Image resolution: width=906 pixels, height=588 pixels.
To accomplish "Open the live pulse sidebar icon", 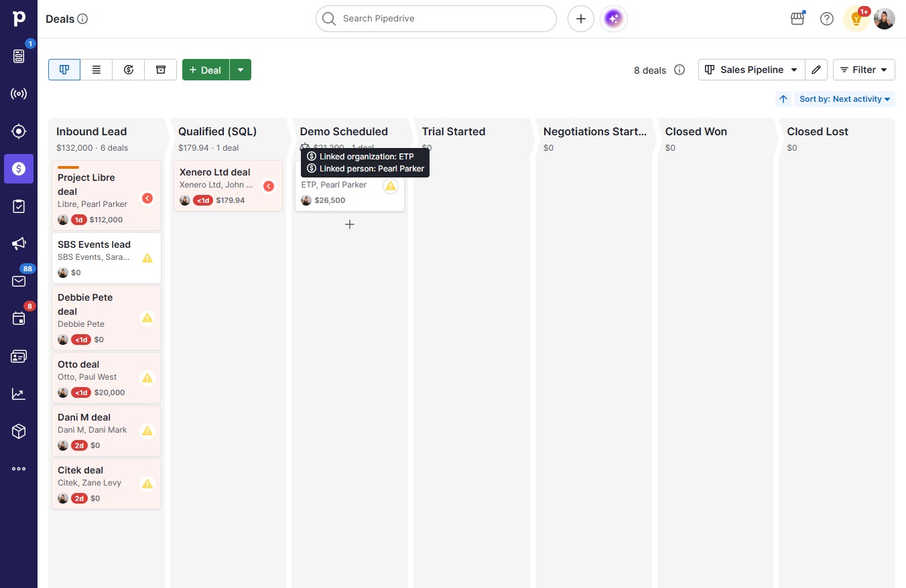I will [19, 94].
